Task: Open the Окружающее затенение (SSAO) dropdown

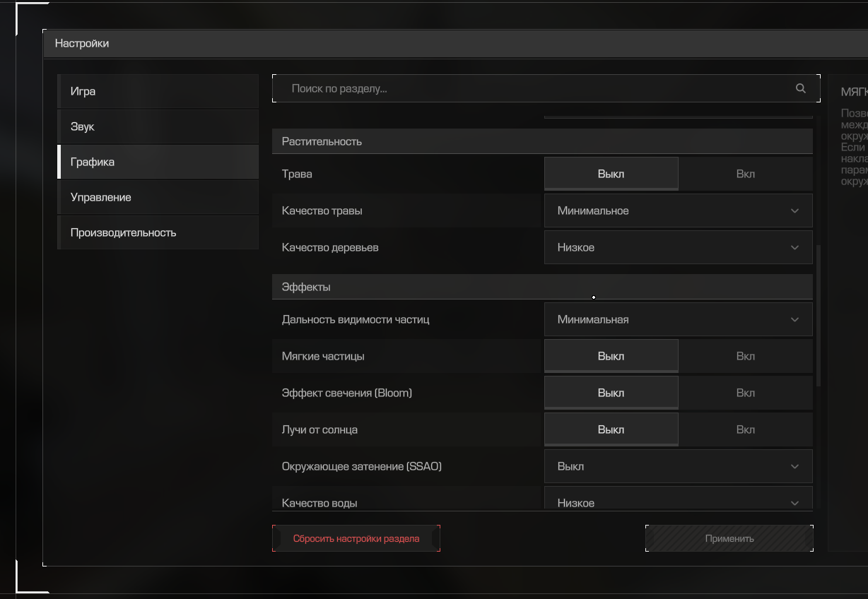Action: (679, 466)
